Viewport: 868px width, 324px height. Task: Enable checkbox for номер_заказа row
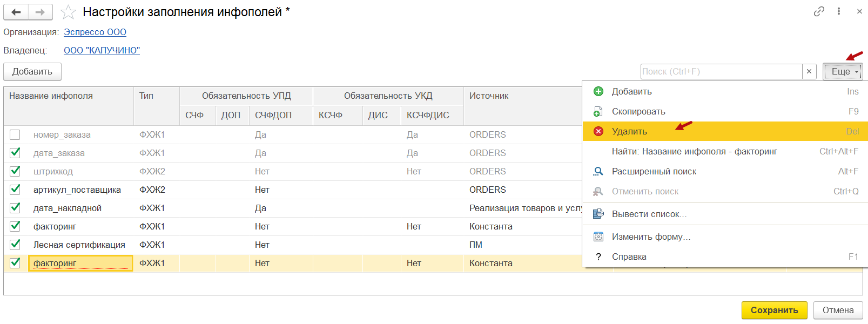point(15,134)
